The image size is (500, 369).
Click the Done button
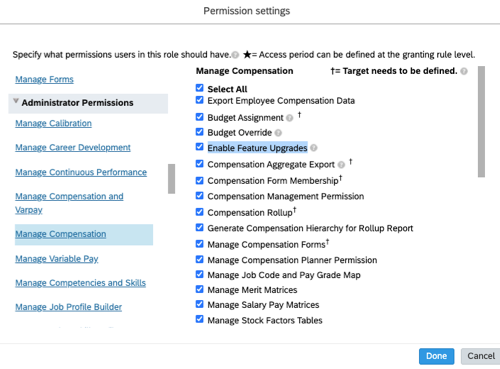[x=436, y=356]
